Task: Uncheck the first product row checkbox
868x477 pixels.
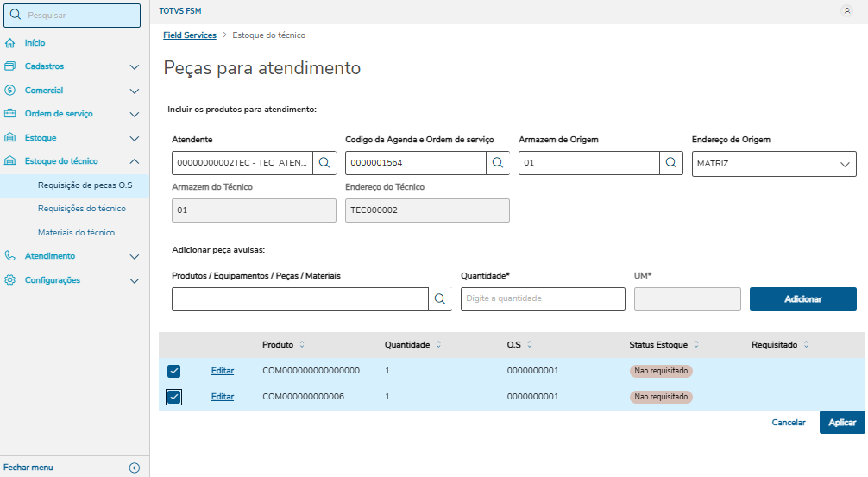Action: [x=174, y=371]
